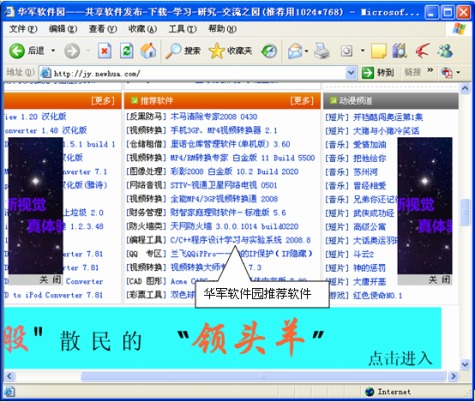Open link 木马清除专家2008 0430
The width and height of the screenshot is (475, 402).
click(x=214, y=117)
